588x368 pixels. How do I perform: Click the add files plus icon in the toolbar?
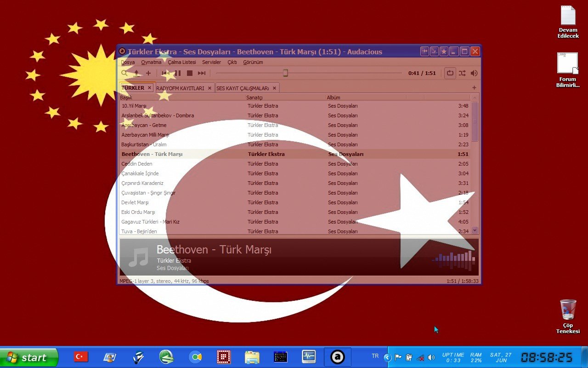[148, 73]
